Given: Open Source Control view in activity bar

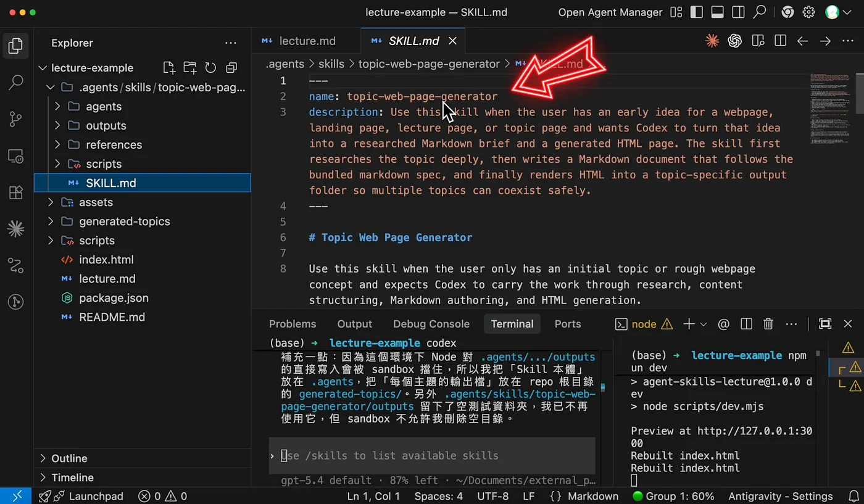Looking at the screenshot, I should pos(16,119).
